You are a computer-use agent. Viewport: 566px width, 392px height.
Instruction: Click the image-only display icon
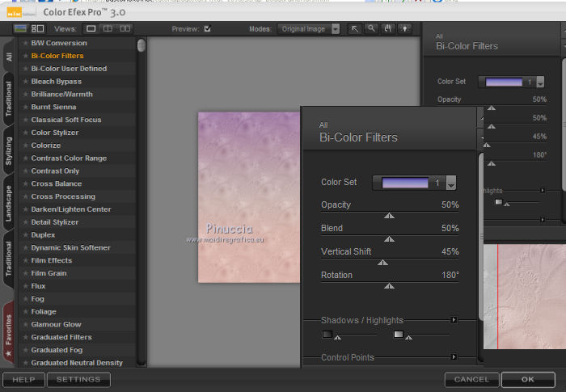pos(20,28)
